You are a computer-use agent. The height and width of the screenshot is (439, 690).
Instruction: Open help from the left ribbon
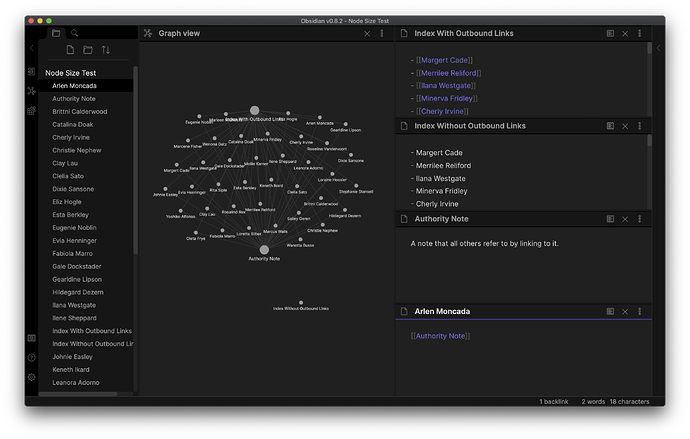pos(31,357)
